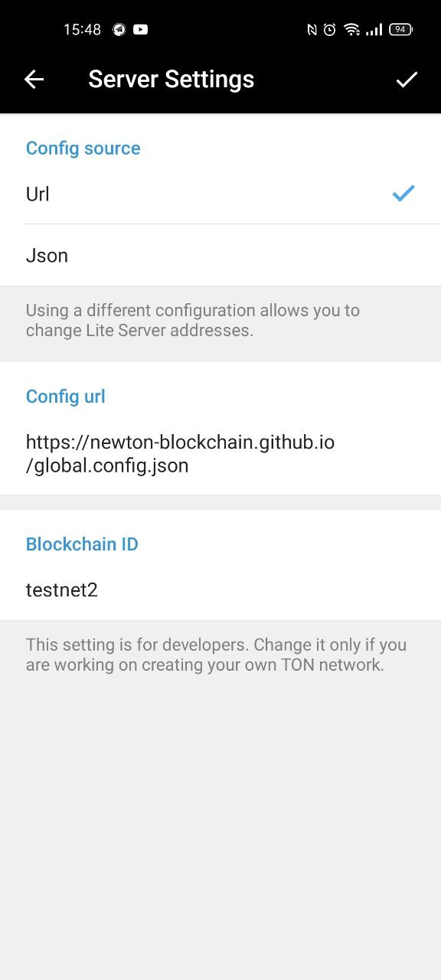The image size is (441, 980).
Task: Tap the Config source section header
Action: [x=83, y=148]
